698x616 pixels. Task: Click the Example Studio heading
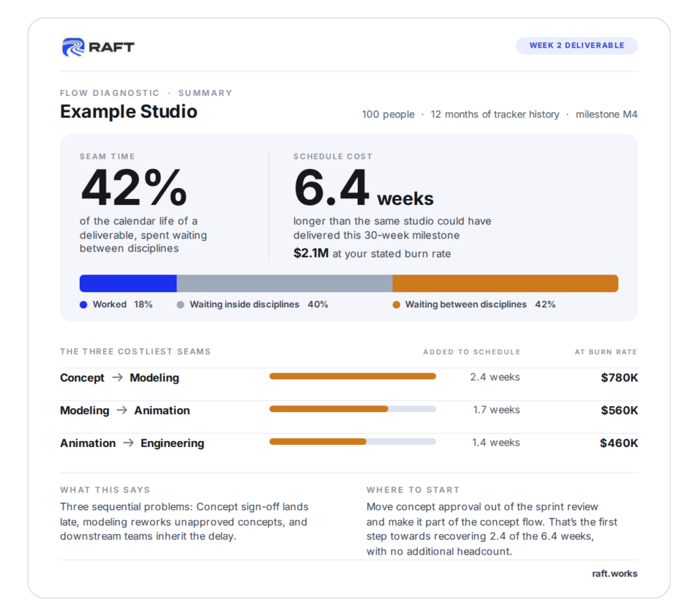129,112
